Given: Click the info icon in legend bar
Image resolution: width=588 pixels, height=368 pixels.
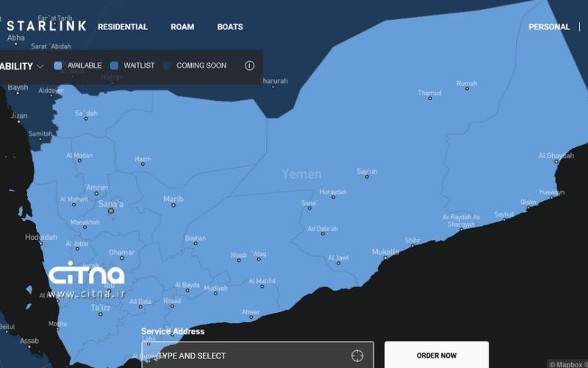Looking at the screenshot, I should (249, 66).
